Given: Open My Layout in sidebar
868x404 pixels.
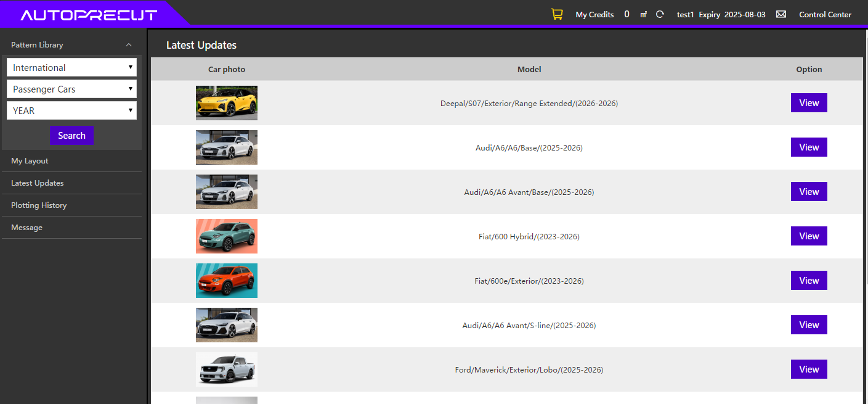Looking at the screenshot, I should pyautogui.click(x=71, y=161).
